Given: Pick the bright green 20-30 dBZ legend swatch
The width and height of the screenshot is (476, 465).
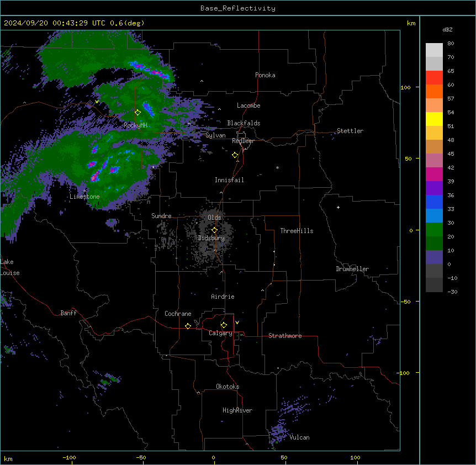Looking at the screenshot, I should point(434,230).
